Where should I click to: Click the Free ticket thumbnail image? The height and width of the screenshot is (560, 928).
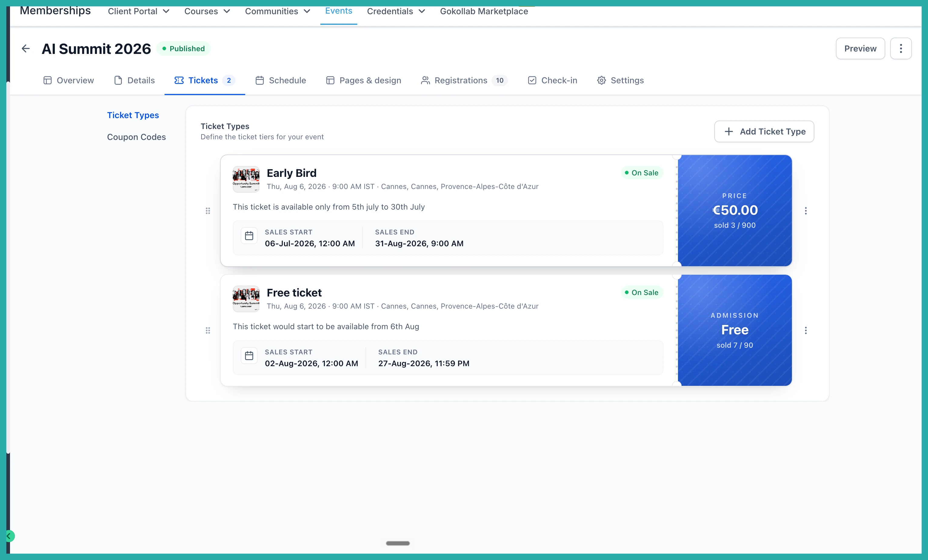pos(246,299)
